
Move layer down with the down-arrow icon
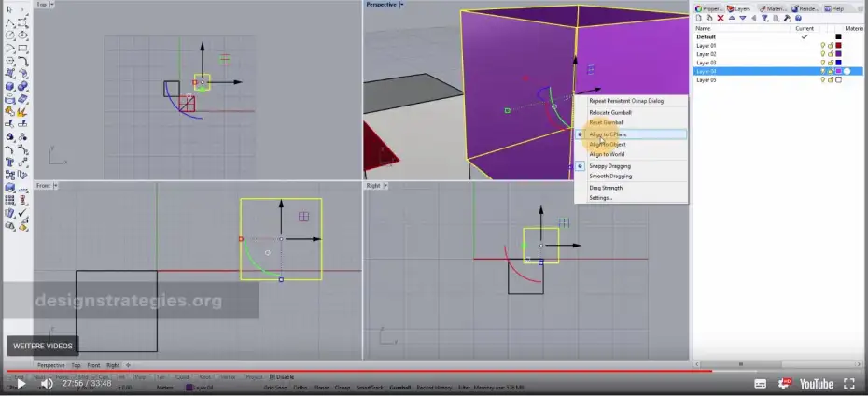tap(743, 19)
